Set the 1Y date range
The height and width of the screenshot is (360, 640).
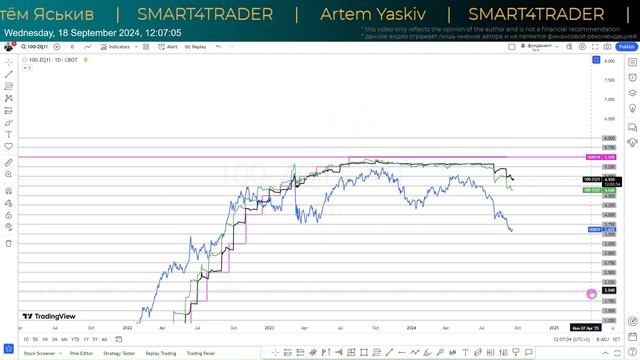click(x=86, y=339)
